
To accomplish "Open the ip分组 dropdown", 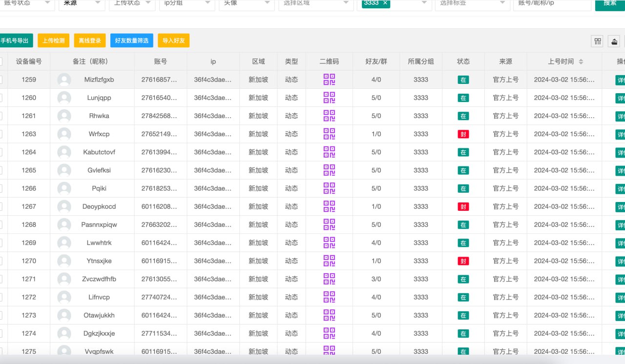I will 187,4.
